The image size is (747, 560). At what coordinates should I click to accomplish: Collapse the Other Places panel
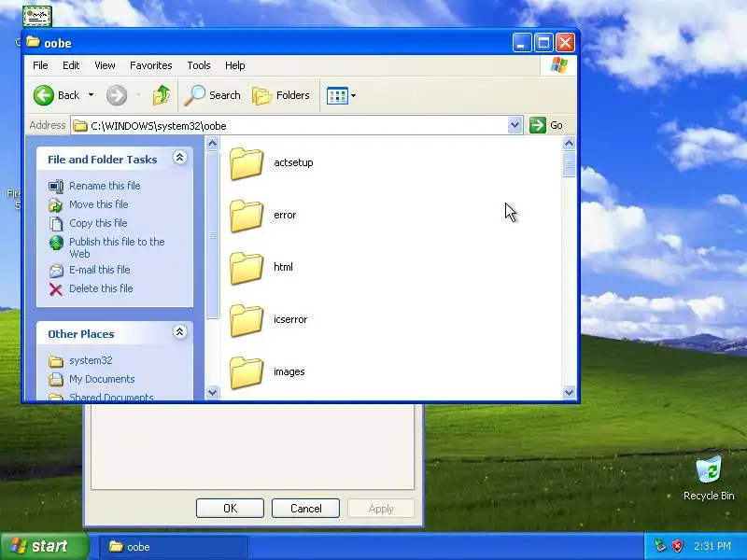[179, 332]
